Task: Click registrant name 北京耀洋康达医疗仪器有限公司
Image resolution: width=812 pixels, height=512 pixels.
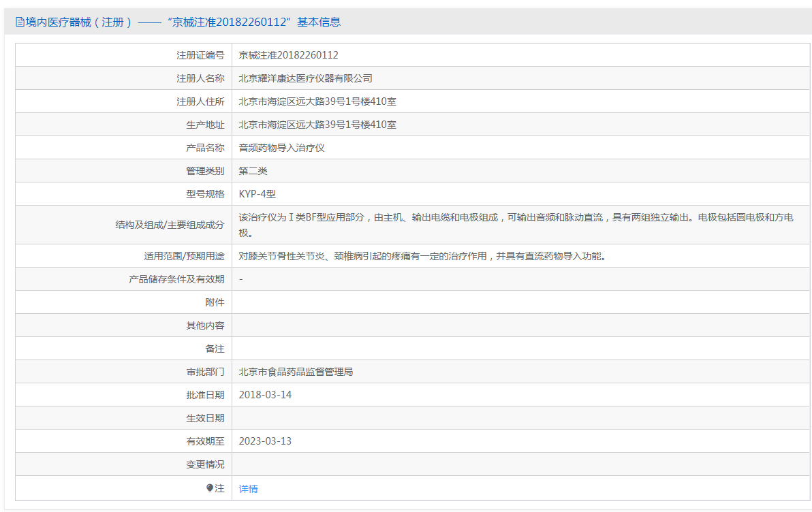Action: pos(305,78)
